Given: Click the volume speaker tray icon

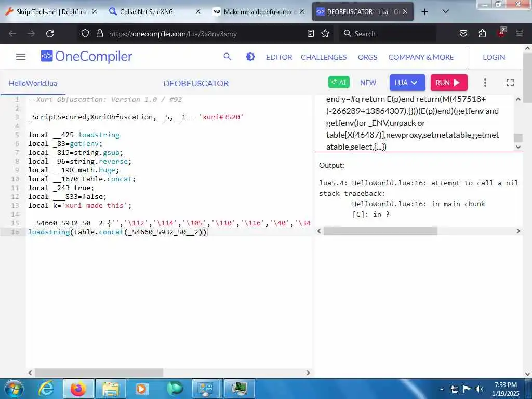Looking at the screenshot, I should click(x=480, y=389).
